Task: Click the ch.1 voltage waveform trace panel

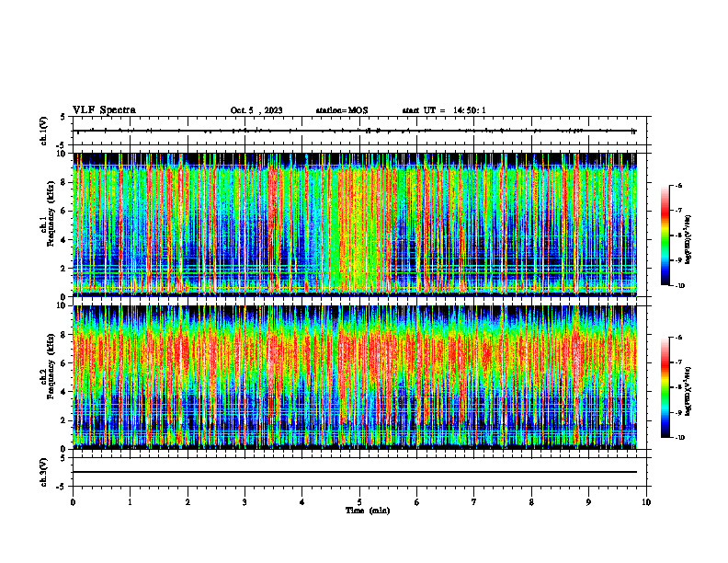Action: [359, 131]
